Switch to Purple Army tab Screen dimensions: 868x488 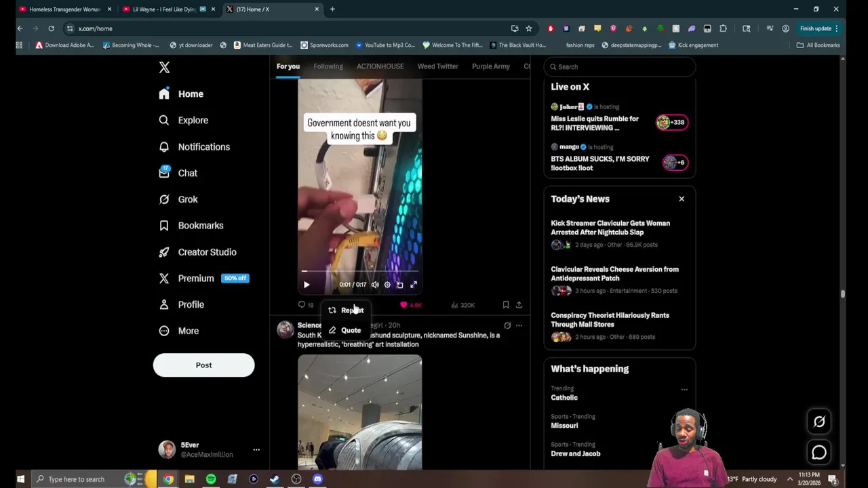[491, 66]
